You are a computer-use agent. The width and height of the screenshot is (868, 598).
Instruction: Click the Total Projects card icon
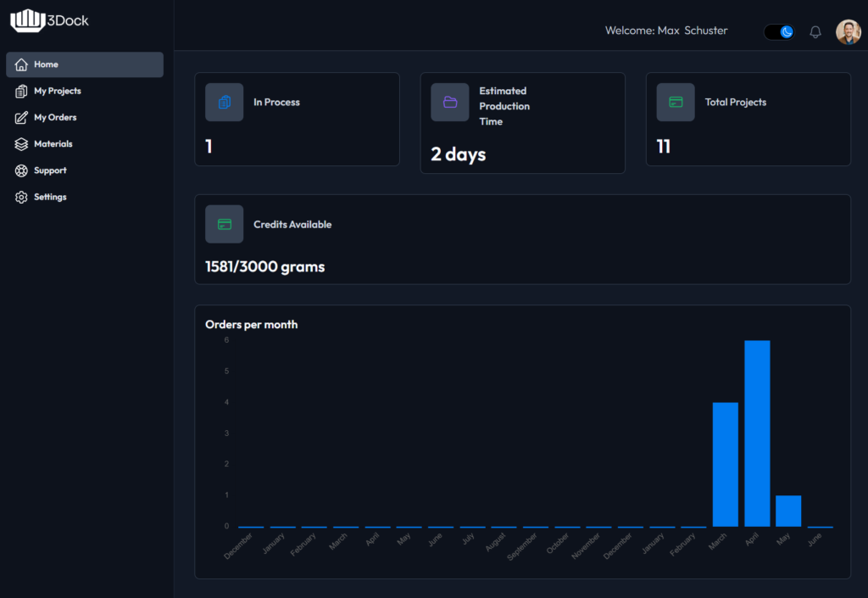pyautogui.click(x=676, y=102)
